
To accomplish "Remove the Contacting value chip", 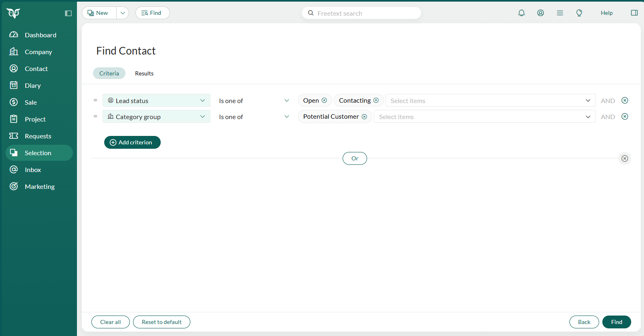I will [376, 100].
